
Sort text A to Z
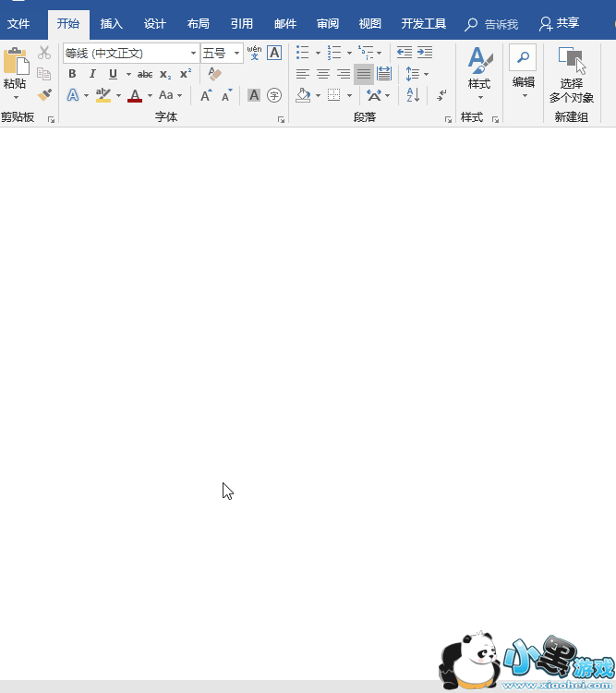(x=413, y=94)
